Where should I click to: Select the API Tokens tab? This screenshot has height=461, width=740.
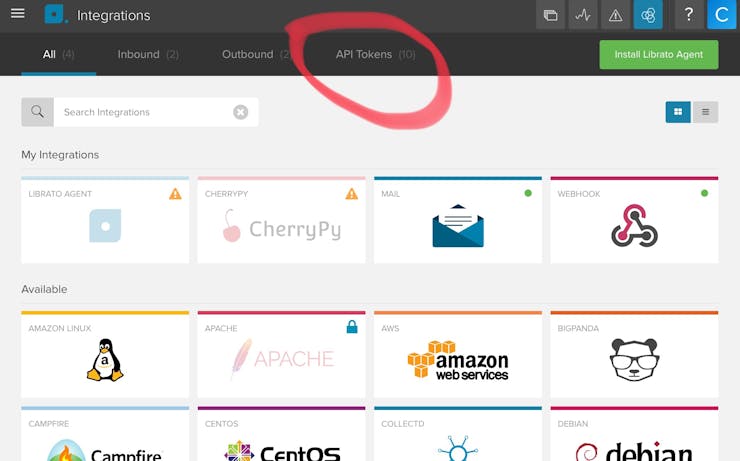click(x=376, y=54)
